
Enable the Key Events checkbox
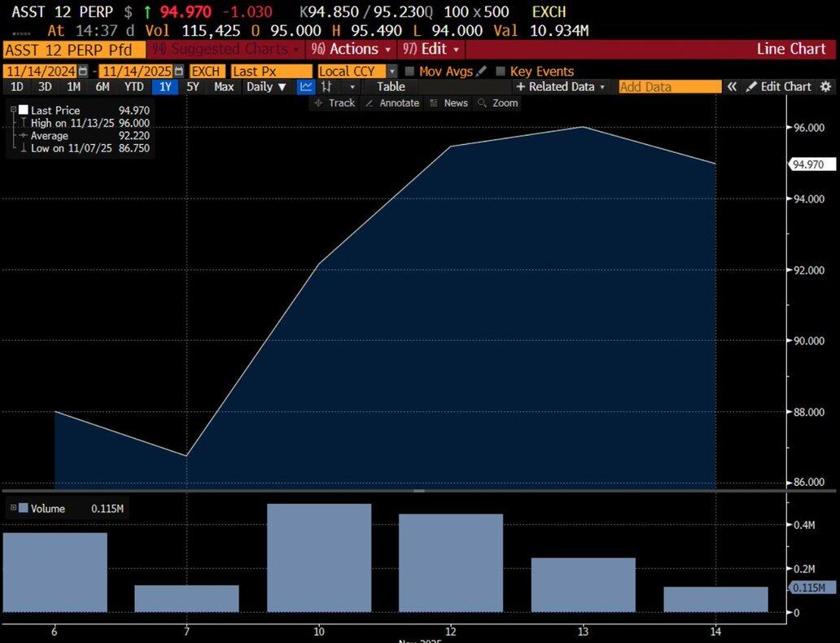[x=501, y=72]
